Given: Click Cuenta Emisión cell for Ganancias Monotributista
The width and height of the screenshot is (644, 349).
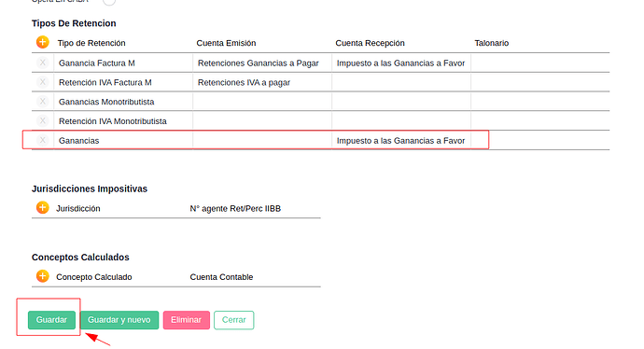Looking at the screenshot, I should [262, 102].
